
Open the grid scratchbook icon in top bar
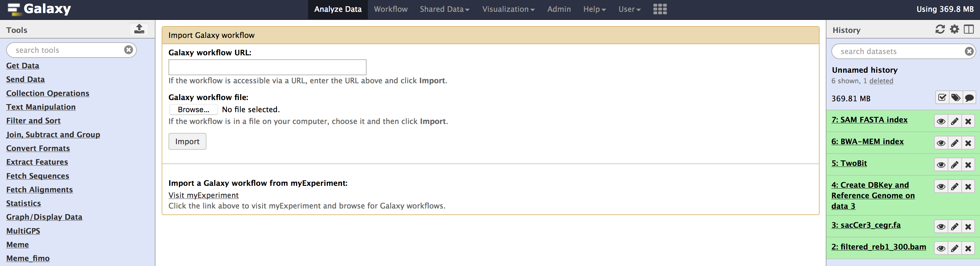tap(660, 9)
